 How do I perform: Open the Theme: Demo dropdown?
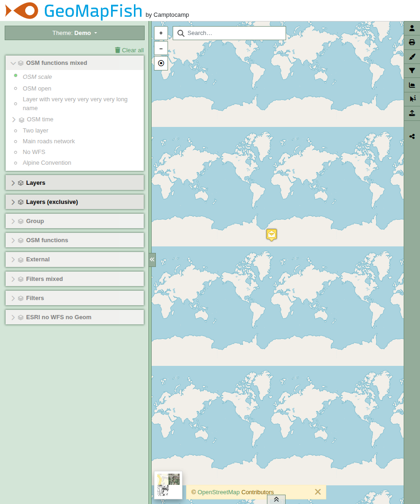[x=75, y=33]
